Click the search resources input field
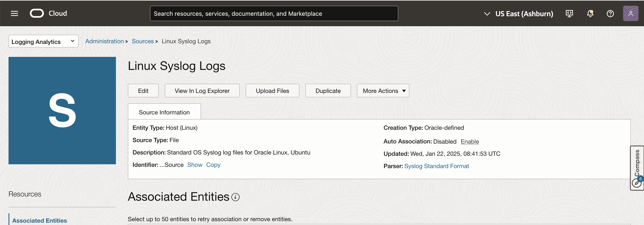This screenshot has width=644, height=225. 274,13
